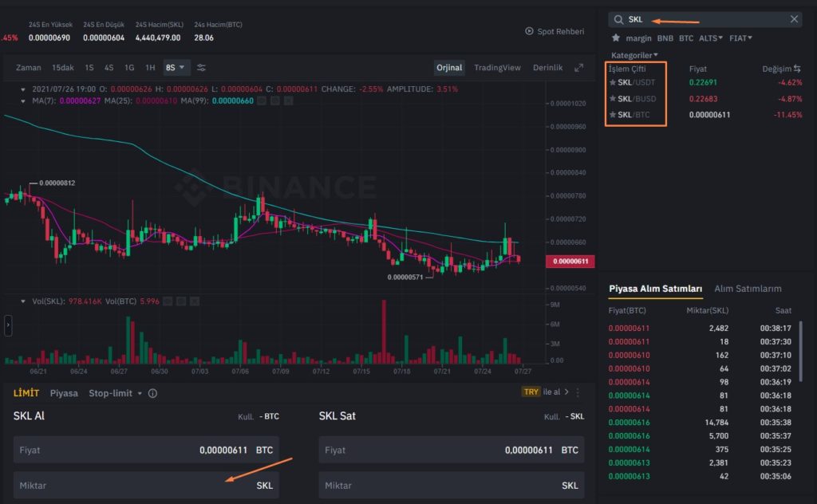Screen dimensions: 817x504
Task: Sort by İşlem Çifti column
Action: coord(627,69)
